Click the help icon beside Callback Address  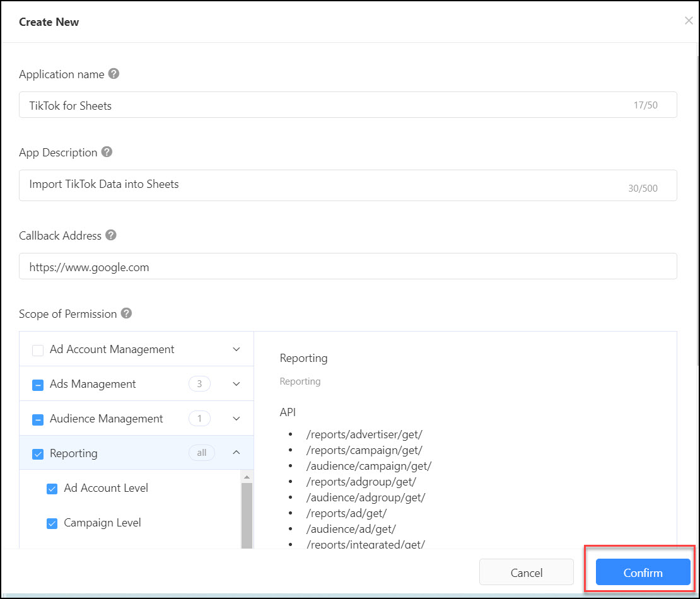pos(111,235)
